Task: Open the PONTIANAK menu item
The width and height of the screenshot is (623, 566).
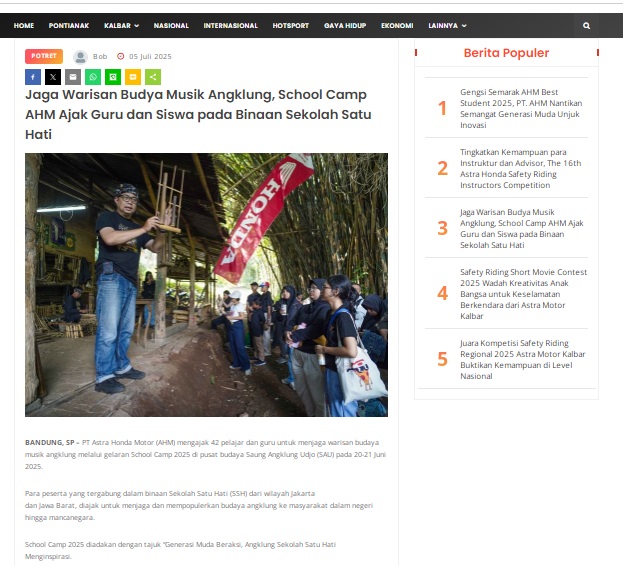Action: (x=69, y=26)
